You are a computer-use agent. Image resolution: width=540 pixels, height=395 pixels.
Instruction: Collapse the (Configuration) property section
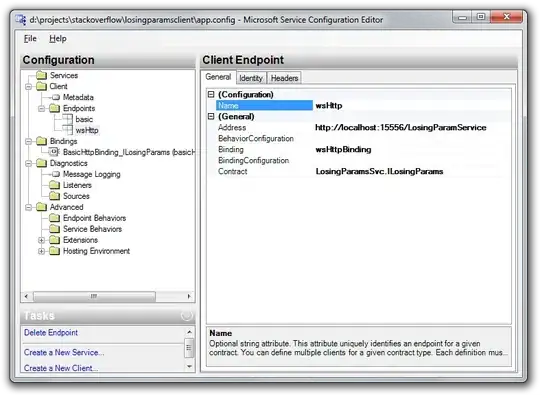(x=211, y=94)
